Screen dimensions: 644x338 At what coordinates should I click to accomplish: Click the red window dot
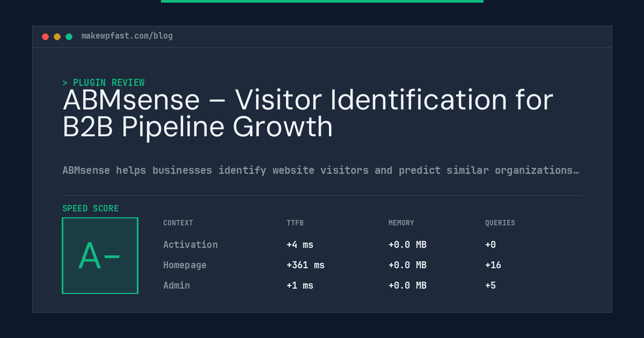pos(45,36)
